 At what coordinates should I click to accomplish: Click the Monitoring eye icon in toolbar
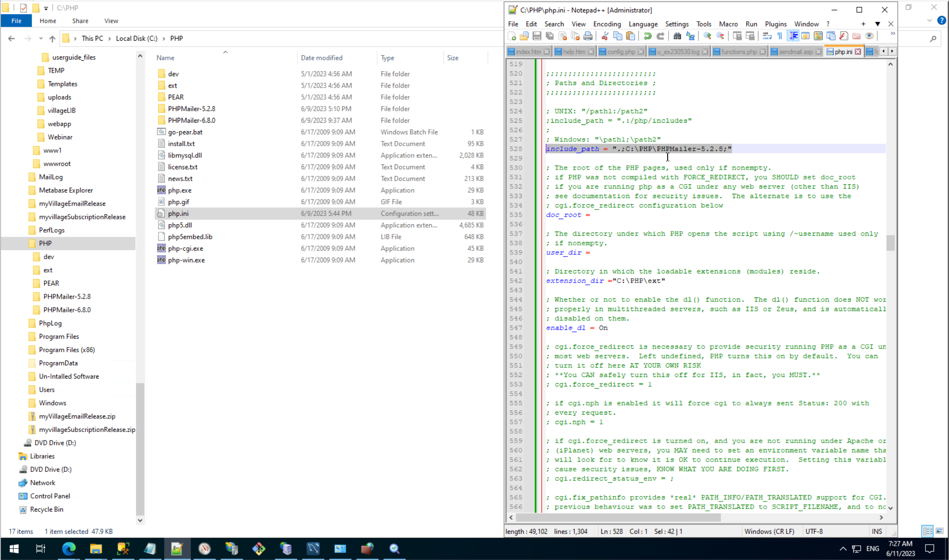pos(869,36)
